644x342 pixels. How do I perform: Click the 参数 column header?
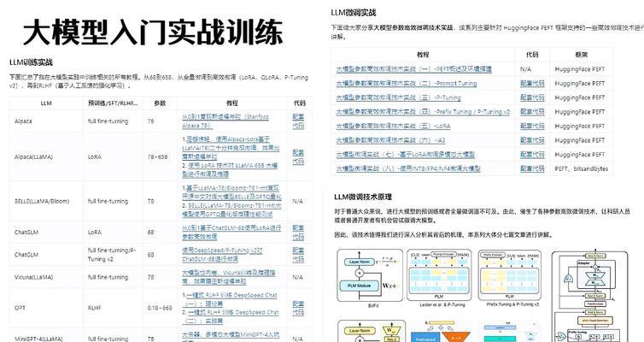click(x=160, y=103)
